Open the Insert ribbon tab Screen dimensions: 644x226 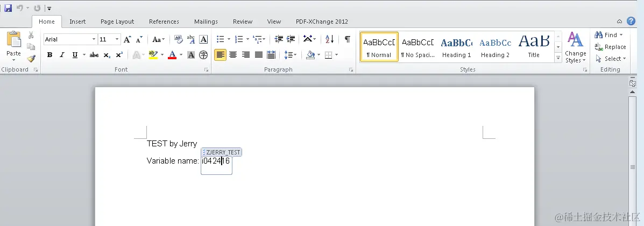77,22
